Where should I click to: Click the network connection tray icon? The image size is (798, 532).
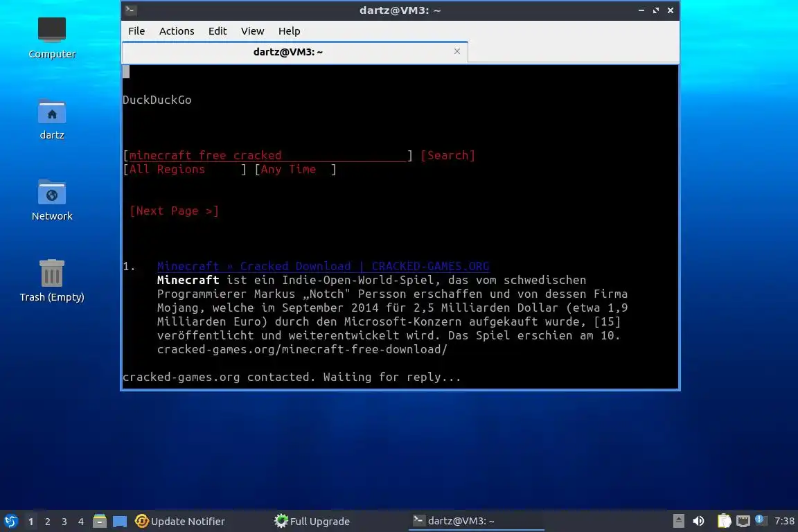pos(743,521)
